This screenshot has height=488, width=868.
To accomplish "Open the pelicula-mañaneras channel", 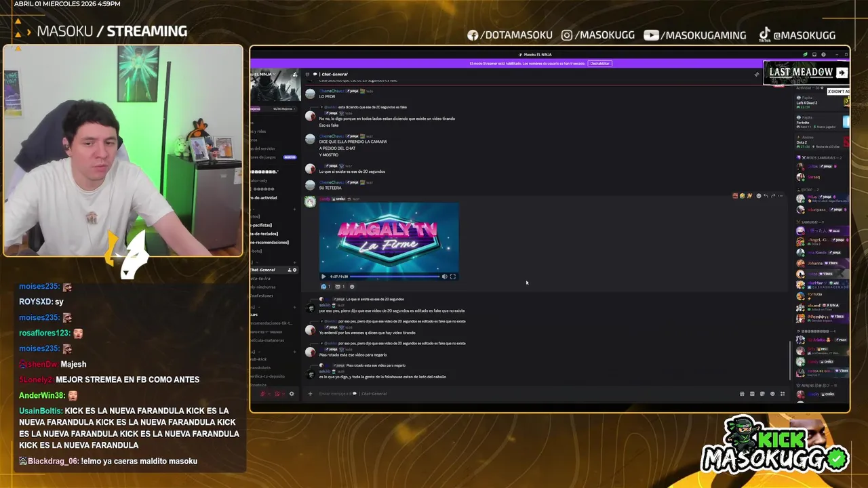I will [x=269, y=340].
